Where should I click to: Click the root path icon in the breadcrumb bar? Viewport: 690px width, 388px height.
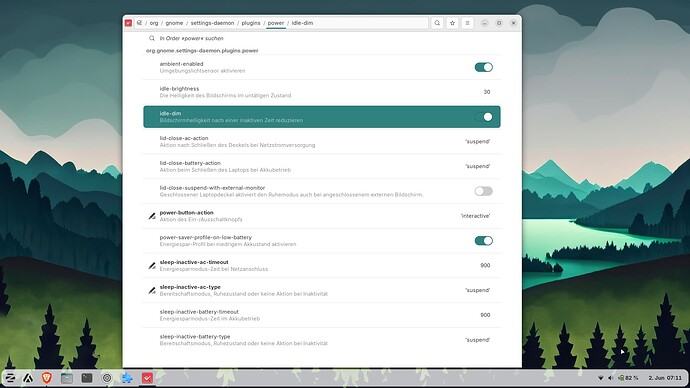point(139,23)
